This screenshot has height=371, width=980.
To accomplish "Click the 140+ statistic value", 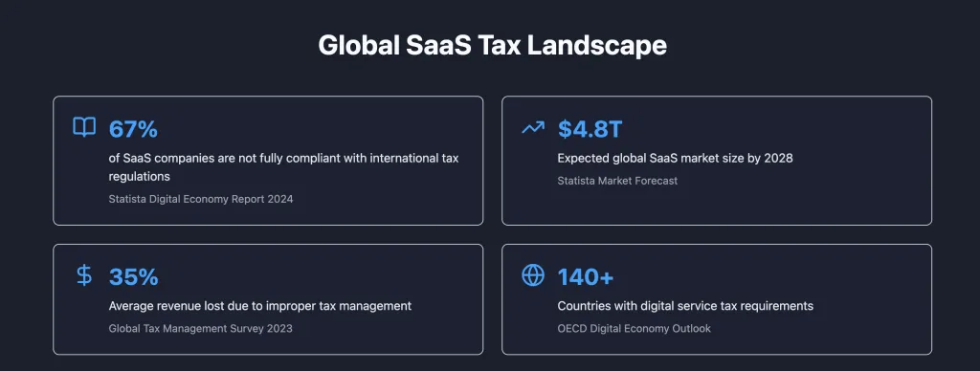I will (586, 276).
